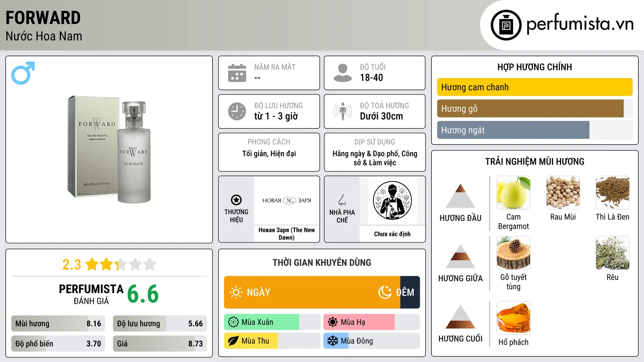Click the green Mùa Xuân season bar
644x362 pixels.
(x=262, y=322)
